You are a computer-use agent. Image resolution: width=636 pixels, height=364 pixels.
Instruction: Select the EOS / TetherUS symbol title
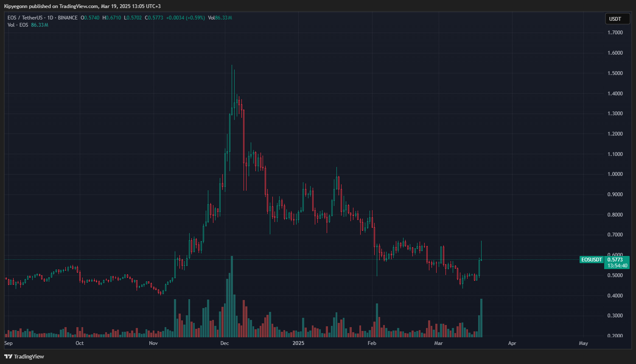25,18
